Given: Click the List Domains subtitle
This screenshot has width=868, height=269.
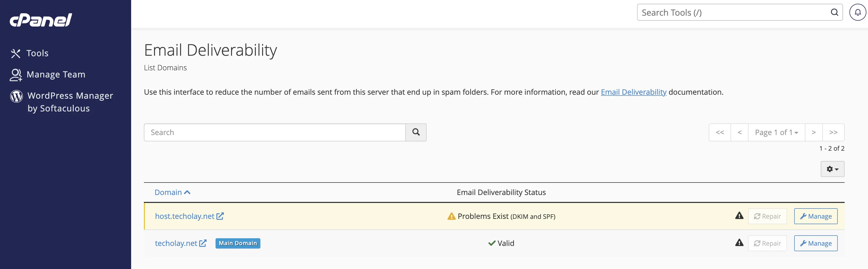Looking at the screenshot, I should 165,68.
